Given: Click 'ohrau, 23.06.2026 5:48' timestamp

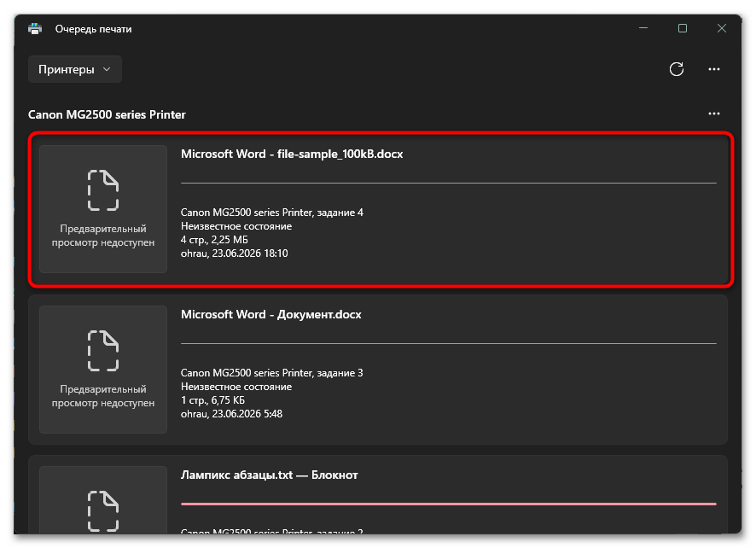Looking at the screenshot, I should 231,414.
